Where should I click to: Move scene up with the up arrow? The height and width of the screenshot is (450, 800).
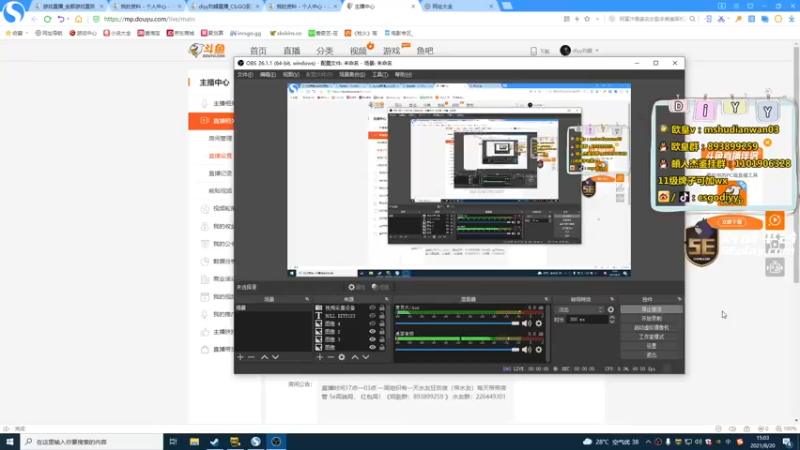pyautogui.click(x=264, y=357)
